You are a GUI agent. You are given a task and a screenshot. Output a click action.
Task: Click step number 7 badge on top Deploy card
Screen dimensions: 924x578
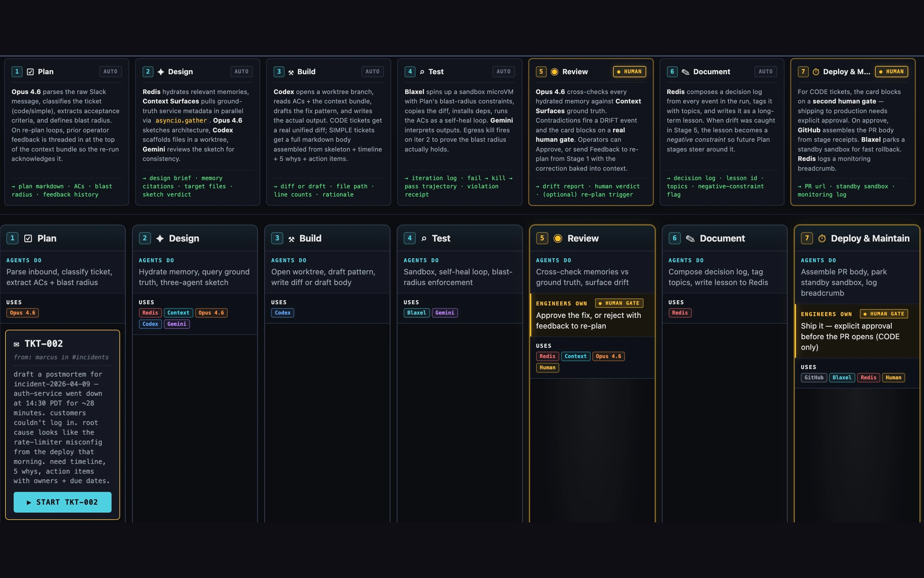point(803,71)
